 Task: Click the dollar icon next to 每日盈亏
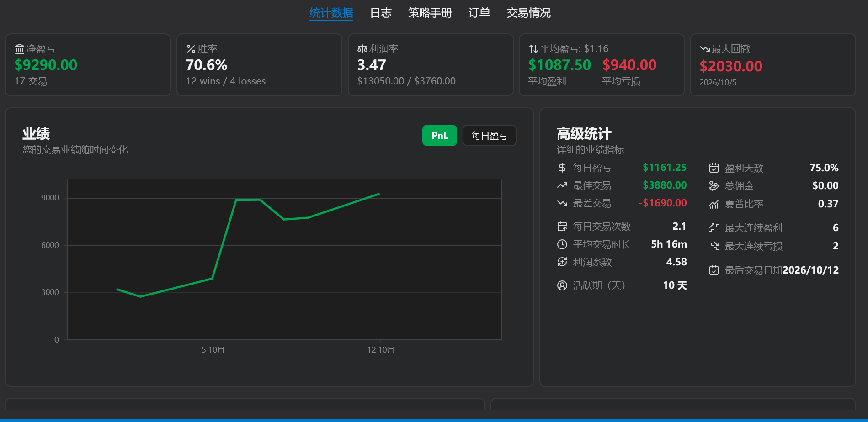pyautogui.click(x=562, y=168)
